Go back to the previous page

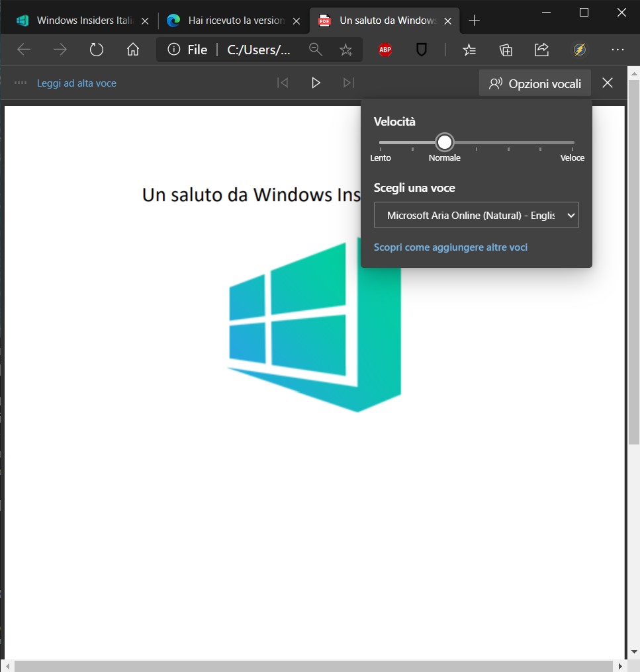tap(24, 50)
